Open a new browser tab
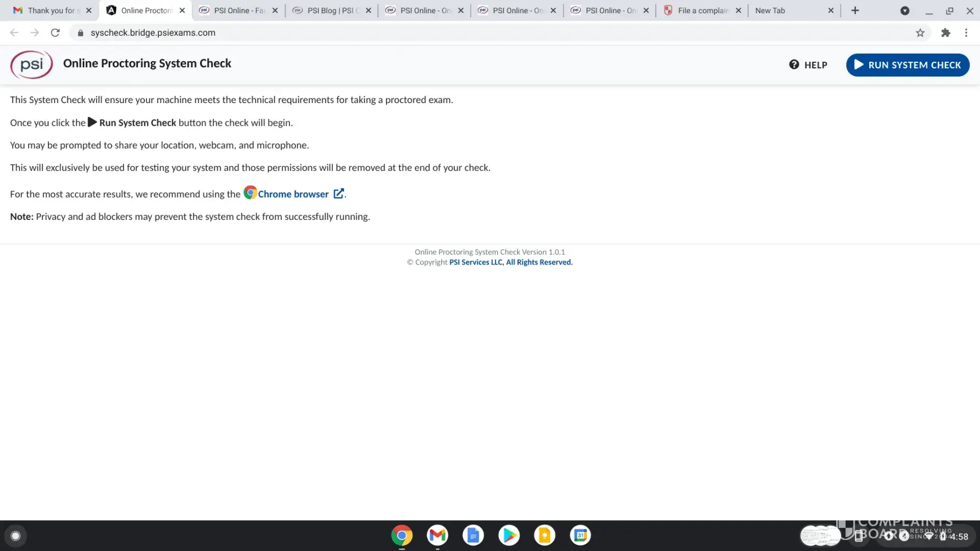 (x=855, y=10)
